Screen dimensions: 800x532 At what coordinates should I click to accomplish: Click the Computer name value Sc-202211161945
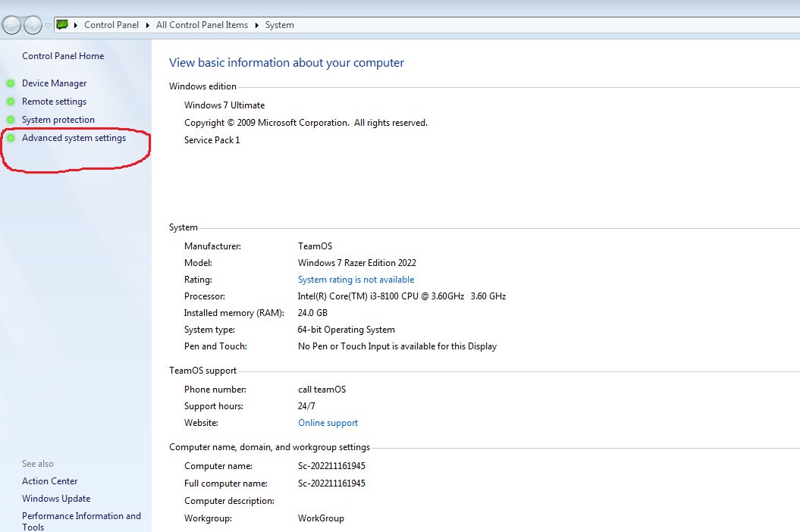[x=331, y=466]
